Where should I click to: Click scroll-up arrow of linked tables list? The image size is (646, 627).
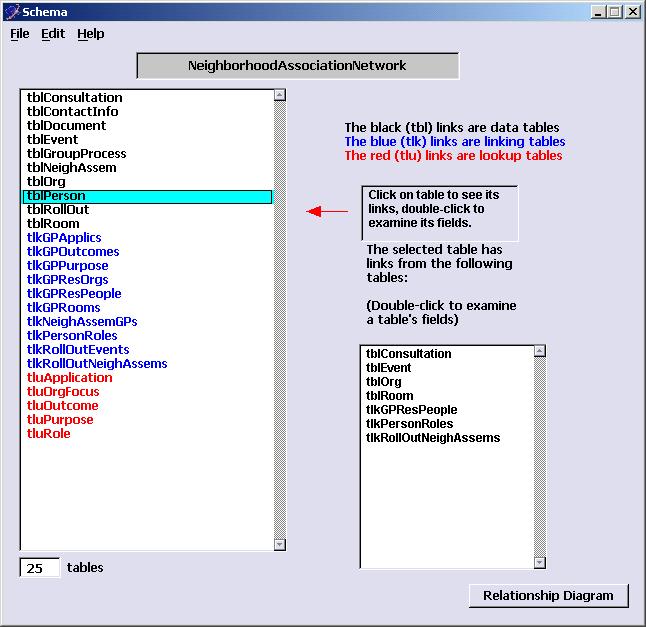click(540, 352)
